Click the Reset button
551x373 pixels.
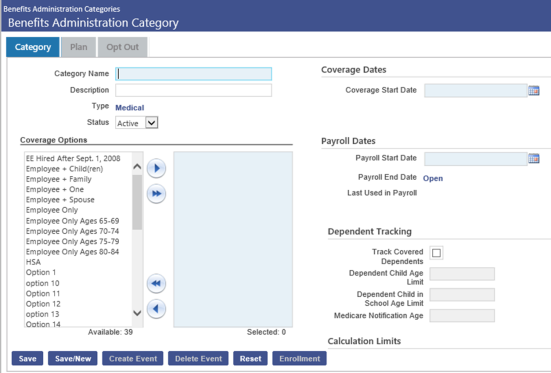pos(250,359)
